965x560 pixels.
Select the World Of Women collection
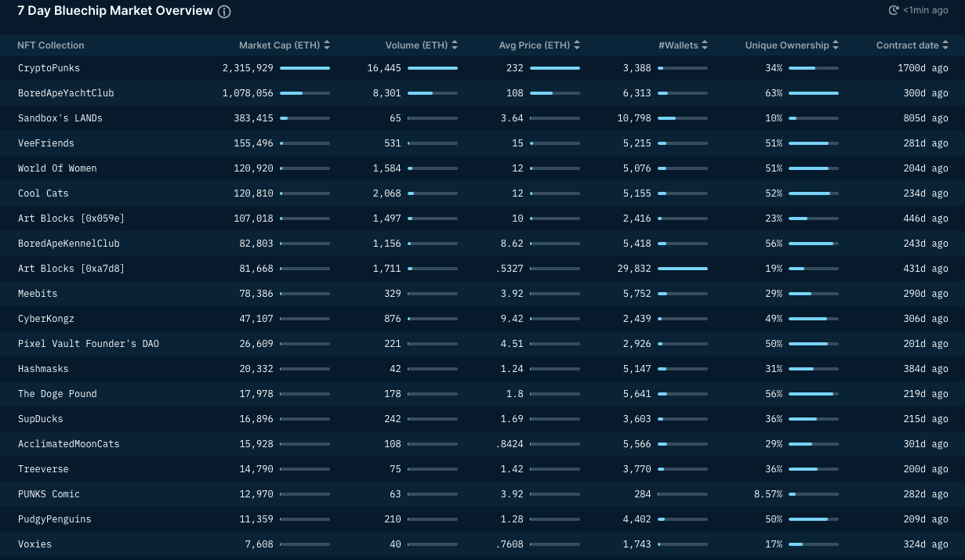coord(57,168)
